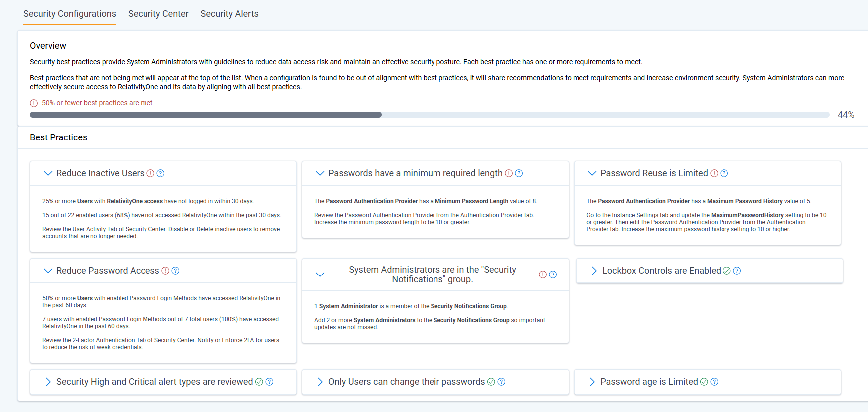
Task: Click help icon for Security High and Critical alerts
Action: coord(269,382)
